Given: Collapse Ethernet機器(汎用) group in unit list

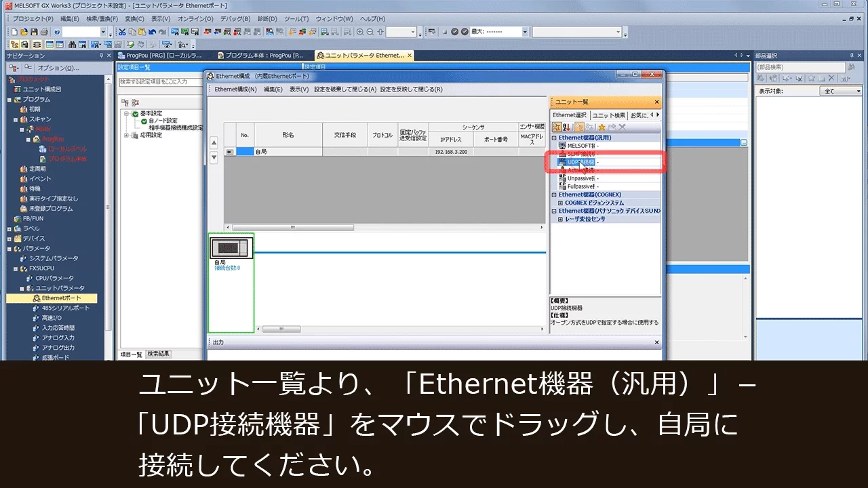Looking at the screenshot, I should click(x=555, y=138).
